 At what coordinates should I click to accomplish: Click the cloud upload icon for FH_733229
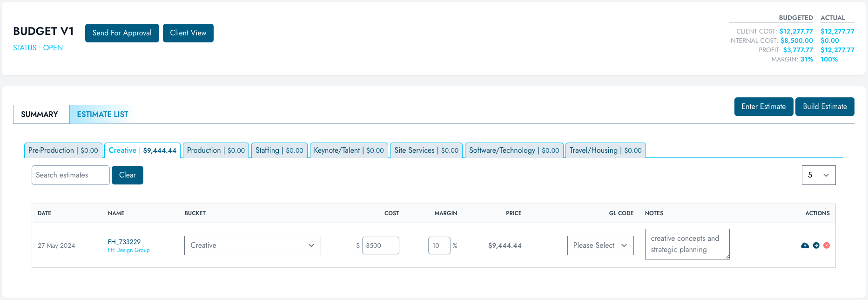click(805, 245)
